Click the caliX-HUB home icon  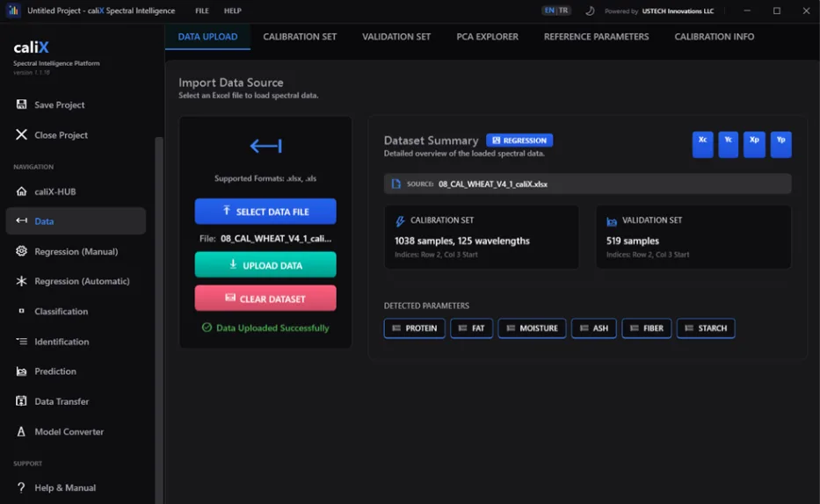click(21, 191)
